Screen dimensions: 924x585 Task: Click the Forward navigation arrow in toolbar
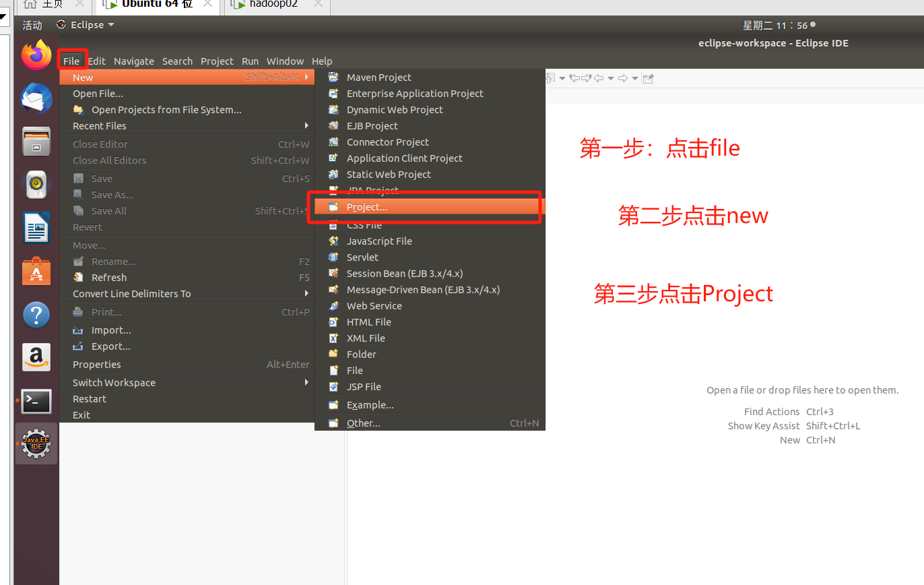pos(623,78)
